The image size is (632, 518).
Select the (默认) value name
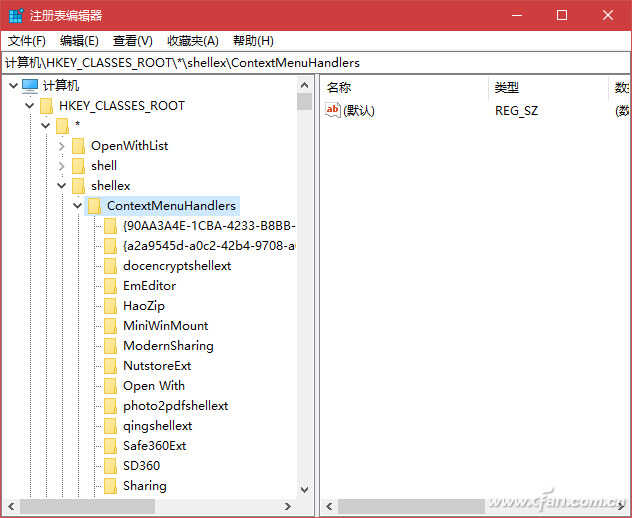(359, 110)
